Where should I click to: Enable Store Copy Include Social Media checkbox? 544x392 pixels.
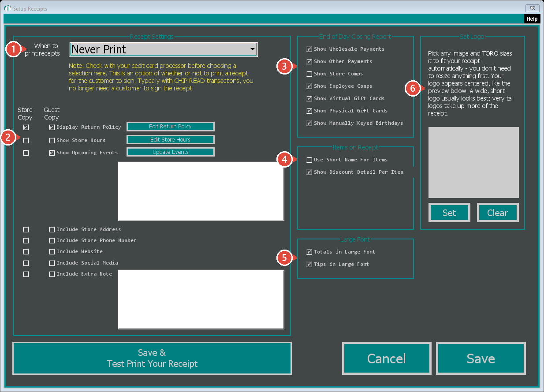26,263
